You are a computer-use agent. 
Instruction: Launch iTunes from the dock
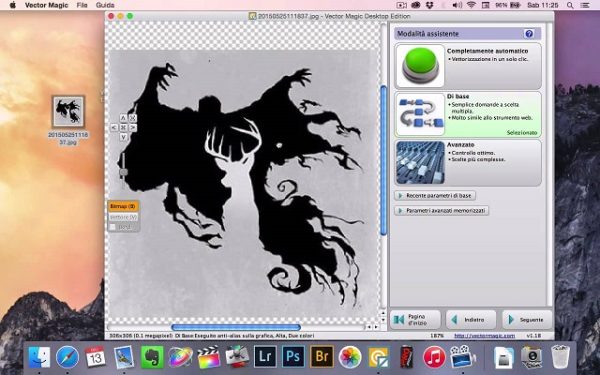434,357
